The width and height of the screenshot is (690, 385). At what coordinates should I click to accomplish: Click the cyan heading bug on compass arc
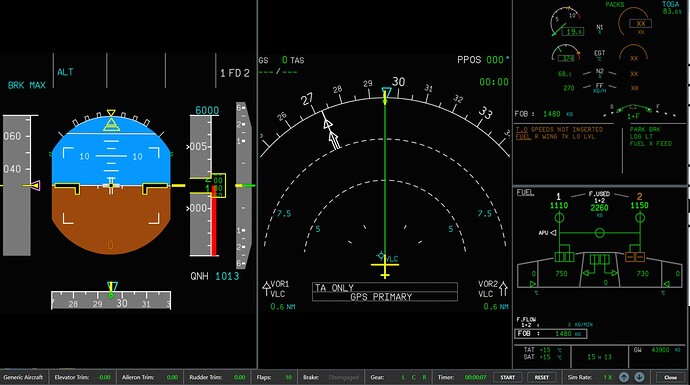[x=386, y=92]
